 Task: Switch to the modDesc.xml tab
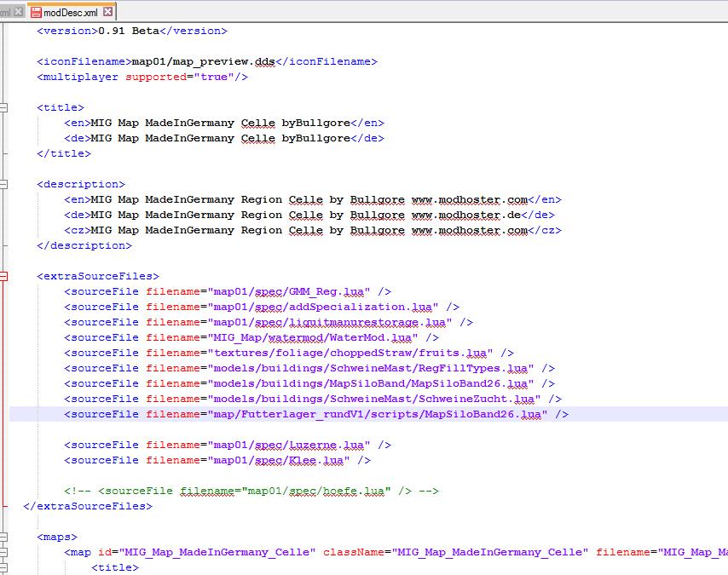click(x=72, y=12)
